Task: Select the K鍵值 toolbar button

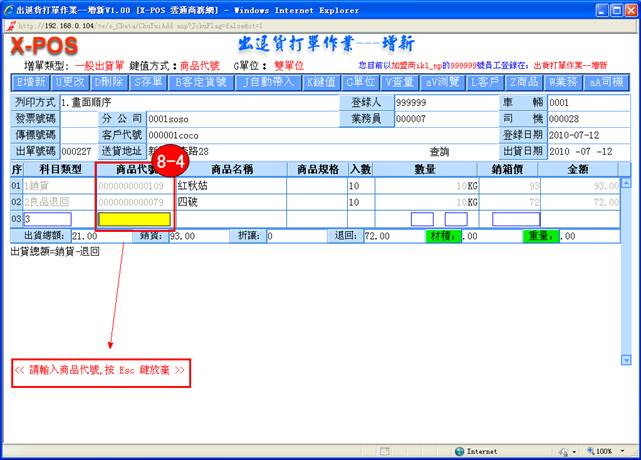Action: click(322, 82)
